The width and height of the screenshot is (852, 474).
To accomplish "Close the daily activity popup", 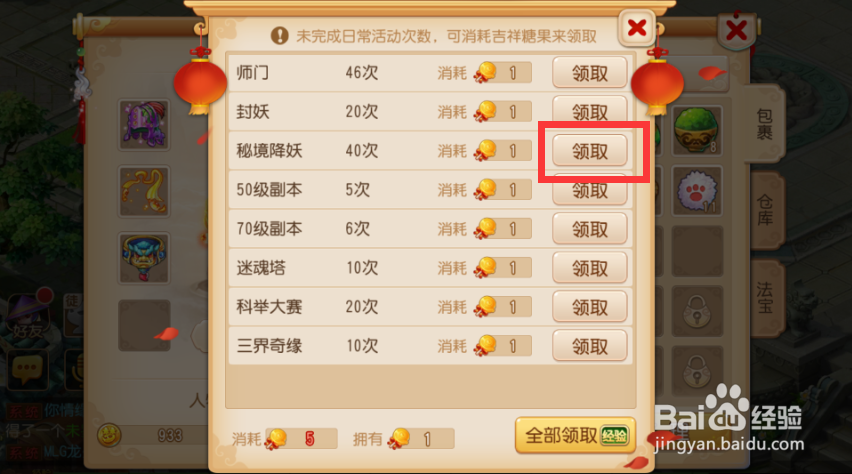I will [x=637, y=28].
